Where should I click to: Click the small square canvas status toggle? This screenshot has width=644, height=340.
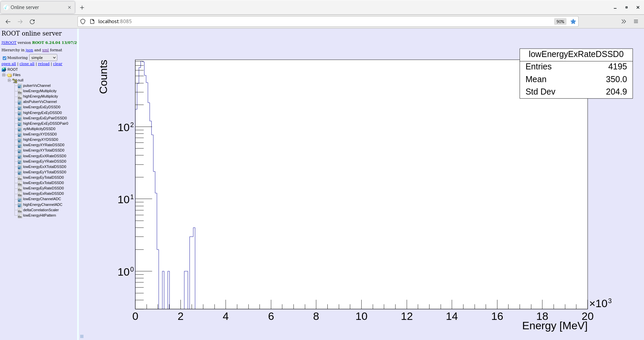click(82, 336)
